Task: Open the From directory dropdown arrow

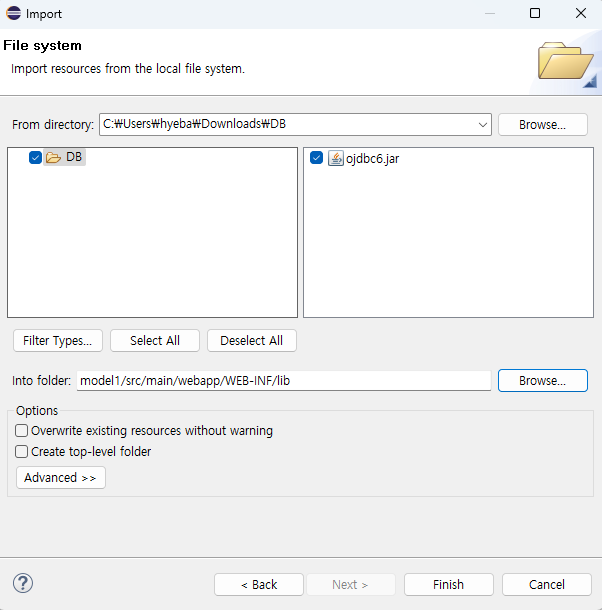Action: coord(483,125)
